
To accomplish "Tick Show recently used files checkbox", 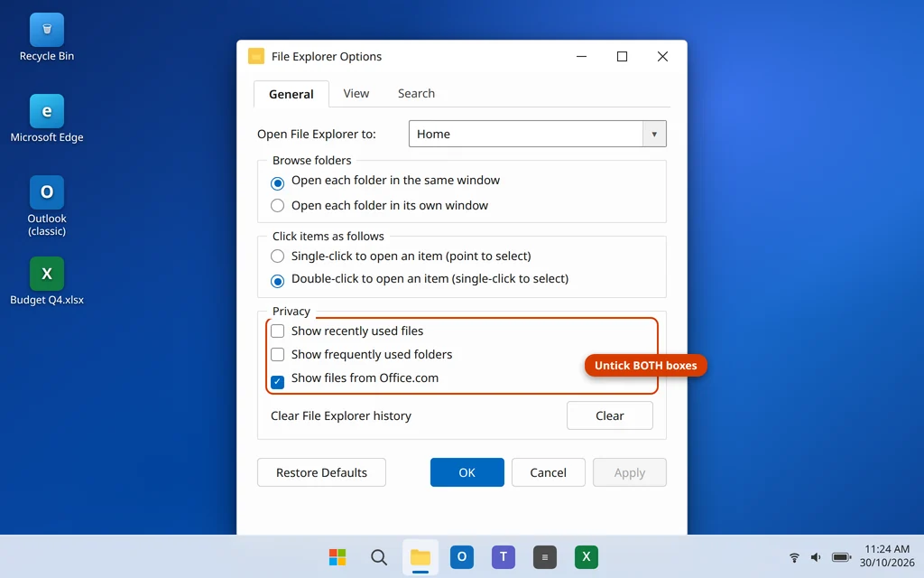I will 278,331.
